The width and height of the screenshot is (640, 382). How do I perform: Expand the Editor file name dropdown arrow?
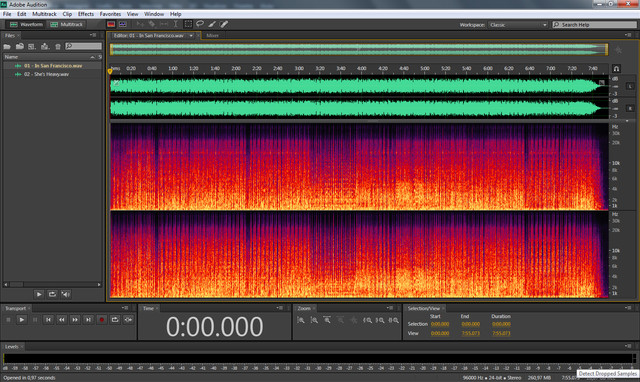click(191, 36)
